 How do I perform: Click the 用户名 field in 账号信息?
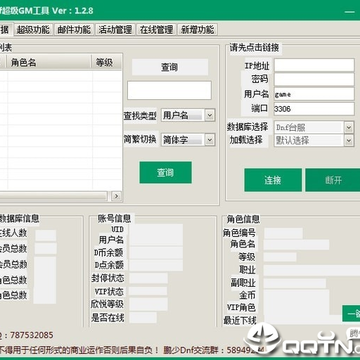pos(156,240)
